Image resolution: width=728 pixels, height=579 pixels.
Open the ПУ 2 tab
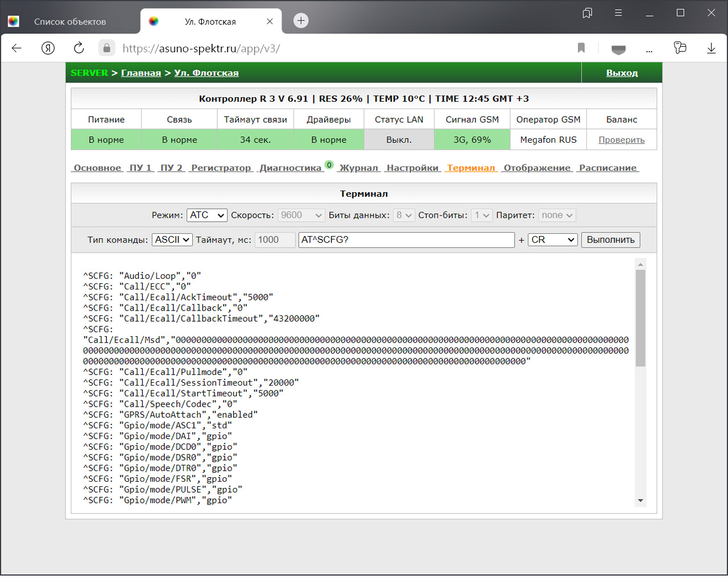[x=171, y=168]
